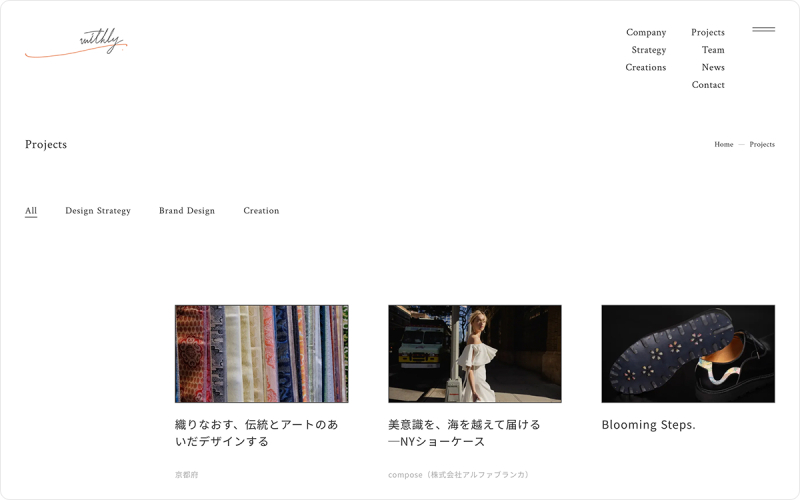Open Creations from the top navigation
Viewport: 800px width, 500px height.
(645, 68)
